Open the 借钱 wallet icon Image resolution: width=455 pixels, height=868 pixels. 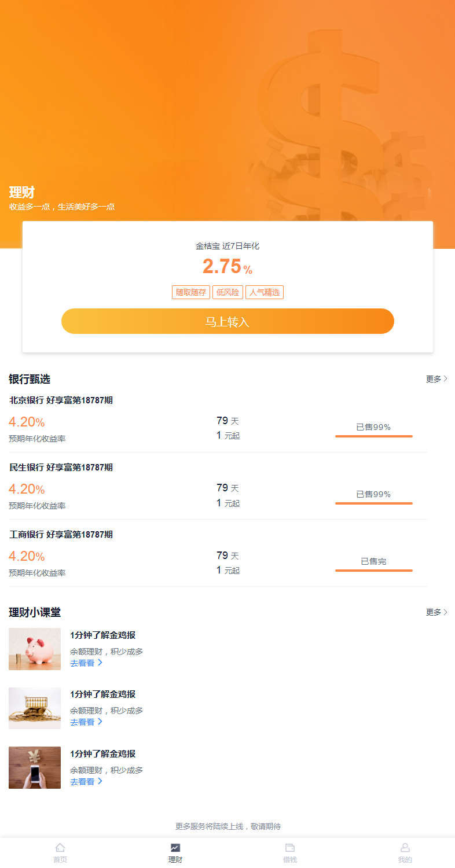290,848
